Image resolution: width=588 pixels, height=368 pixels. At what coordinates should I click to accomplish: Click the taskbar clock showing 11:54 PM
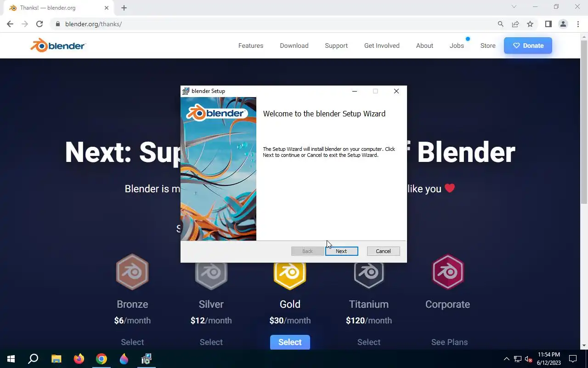[x=549, y=359]
